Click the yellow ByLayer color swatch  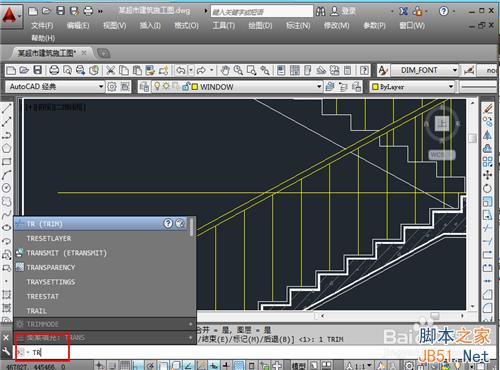coord(375,87)
